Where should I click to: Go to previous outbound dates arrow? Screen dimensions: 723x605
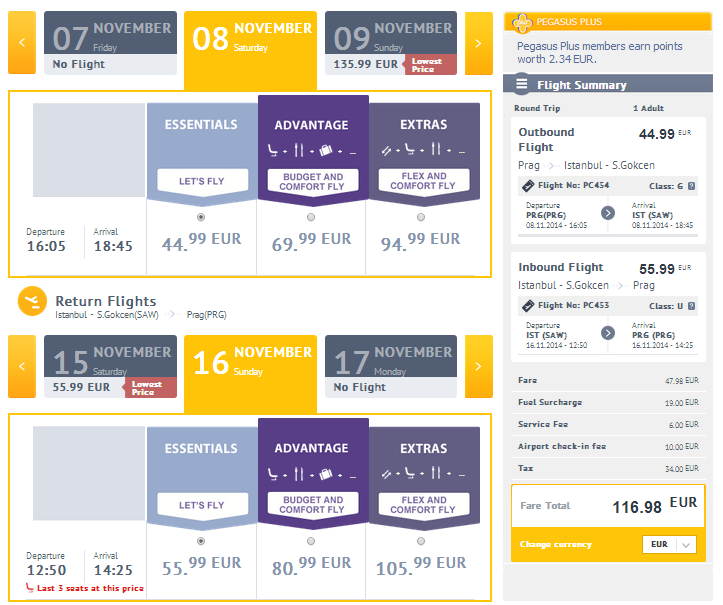(x=22, y=43)
